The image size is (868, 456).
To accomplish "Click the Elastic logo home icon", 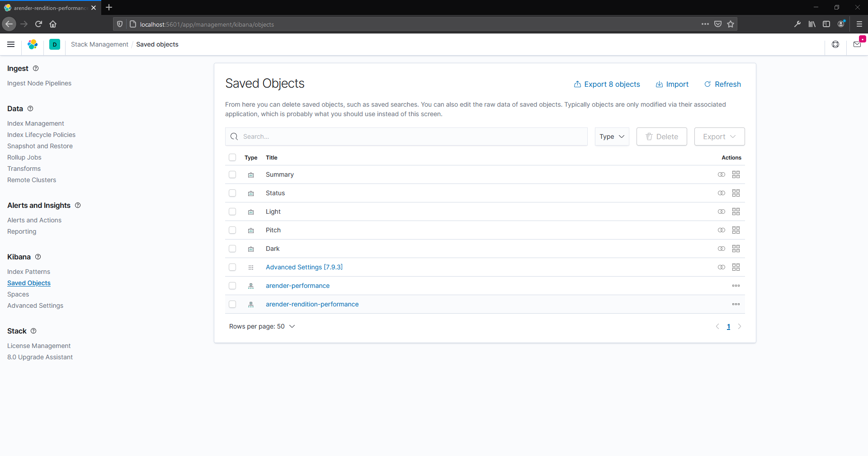I will tap(33, 44).
